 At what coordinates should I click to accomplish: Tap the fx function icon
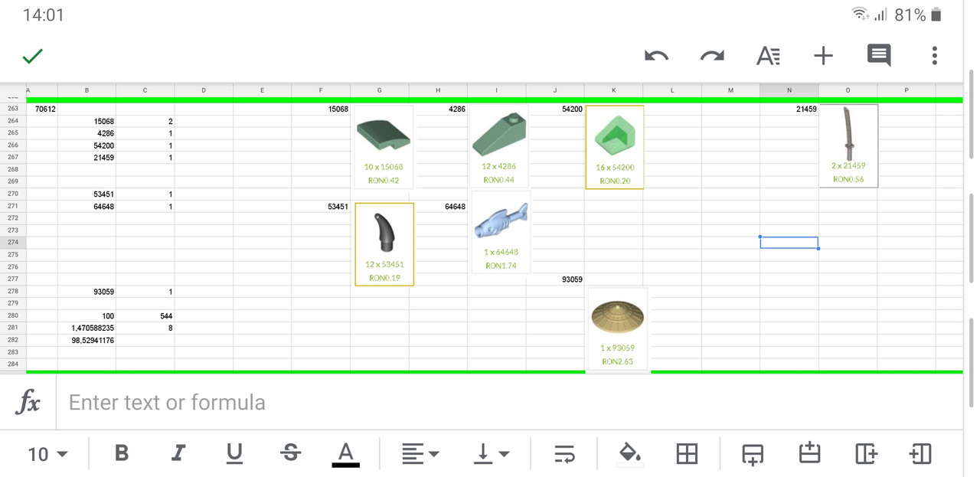point(28,402)
